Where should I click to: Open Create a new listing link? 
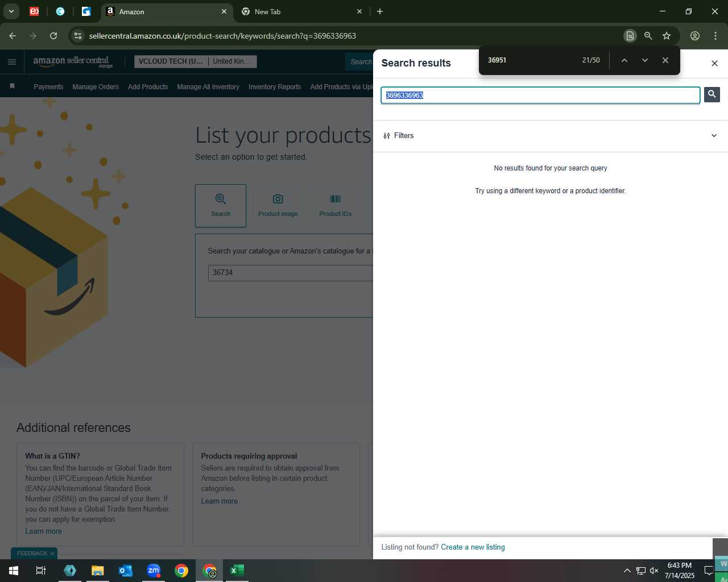[473, 547]
